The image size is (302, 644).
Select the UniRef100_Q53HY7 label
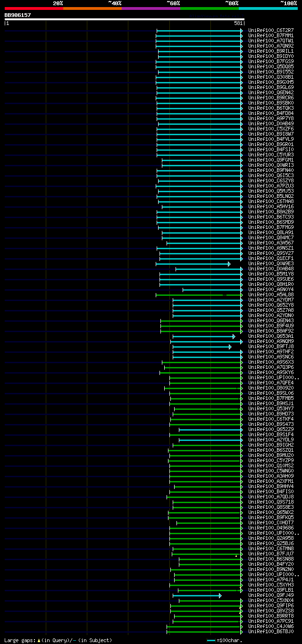pos(271,408)
